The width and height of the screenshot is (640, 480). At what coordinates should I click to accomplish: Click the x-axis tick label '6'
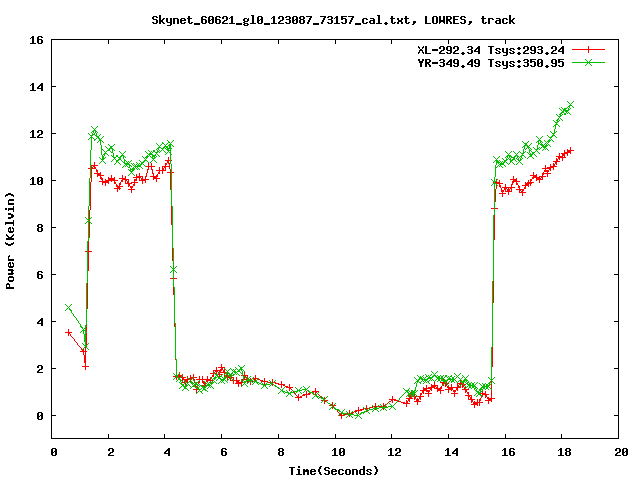[x=224, y=452]
